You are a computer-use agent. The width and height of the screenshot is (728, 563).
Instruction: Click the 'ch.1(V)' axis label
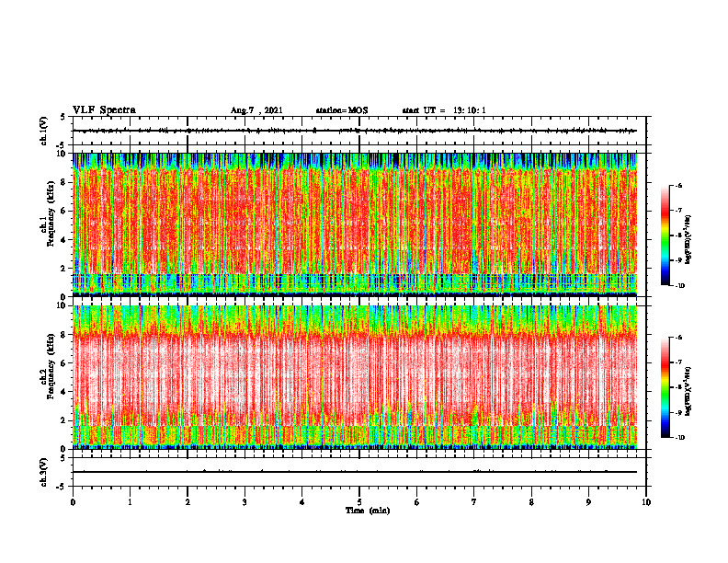pyautogui.click(x=44, y=131)
